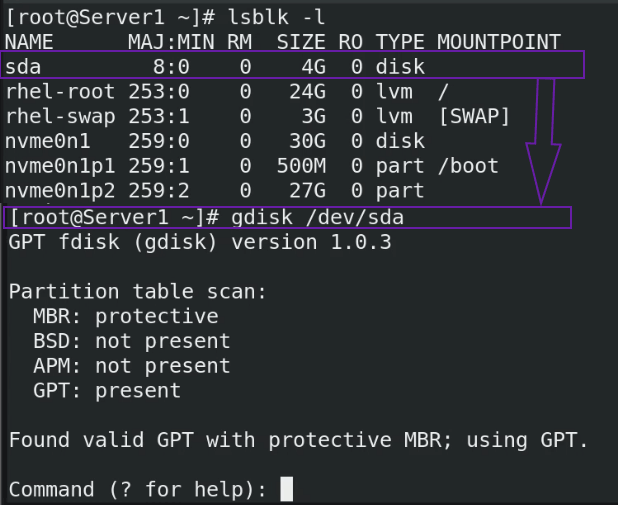
Task: Select the '500M' size value
Action: coord(301,166)
